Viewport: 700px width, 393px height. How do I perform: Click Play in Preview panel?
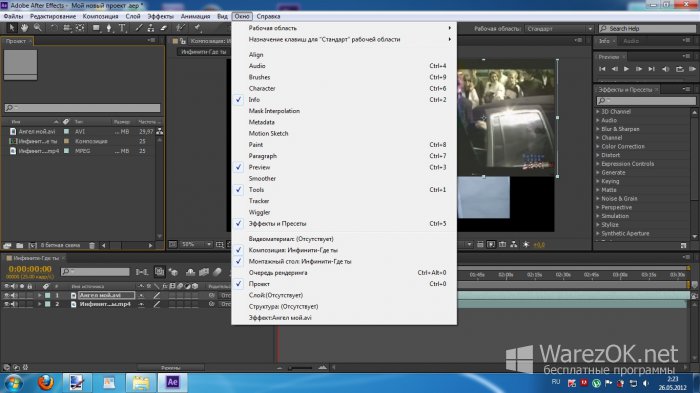click(626, 69)
